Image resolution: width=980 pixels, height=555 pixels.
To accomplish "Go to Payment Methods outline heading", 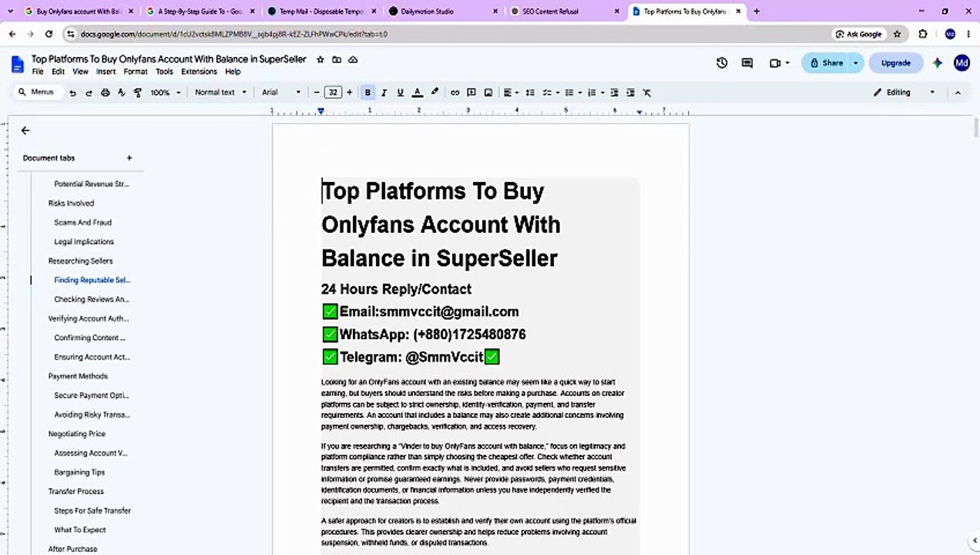I will pos(78,376).
